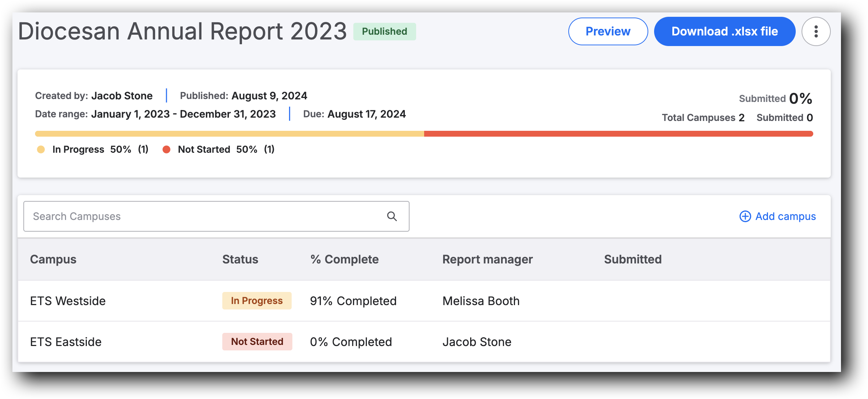Select the ETS Eastside campus row
Viewport: 868px width, 399px height.
point(66,341)
